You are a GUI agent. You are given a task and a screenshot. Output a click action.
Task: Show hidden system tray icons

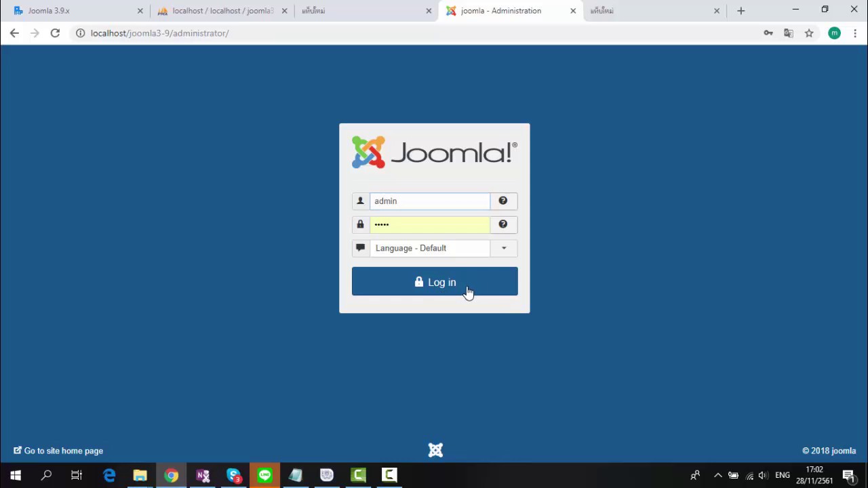point(718,475)
